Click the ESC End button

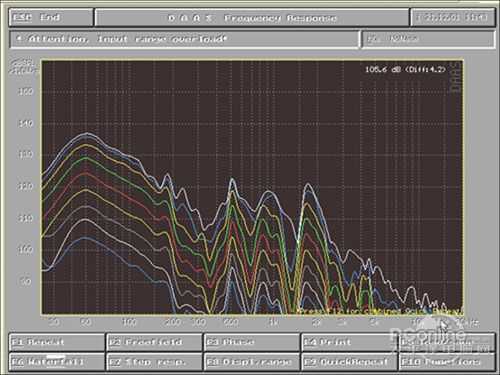click(x=51, y=17)
